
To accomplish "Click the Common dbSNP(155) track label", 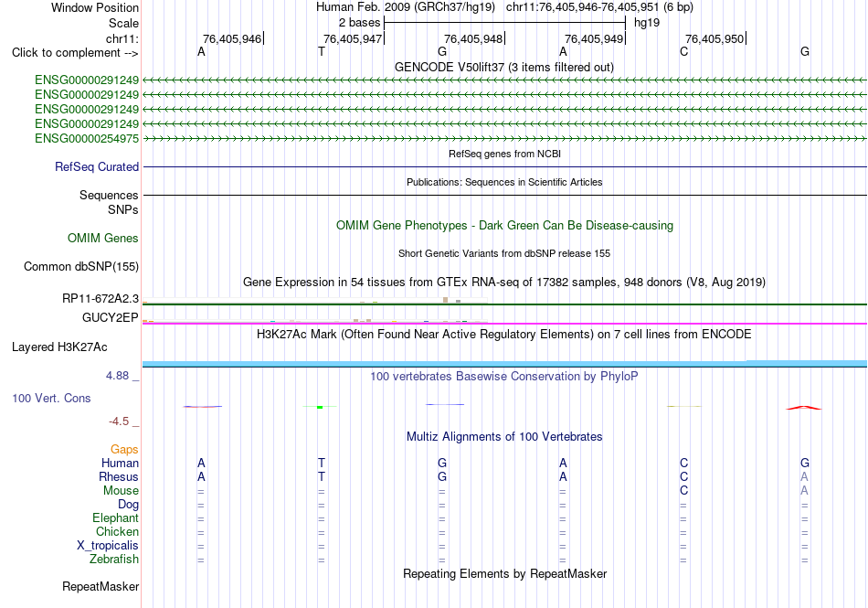I will (x=81, y=266).
